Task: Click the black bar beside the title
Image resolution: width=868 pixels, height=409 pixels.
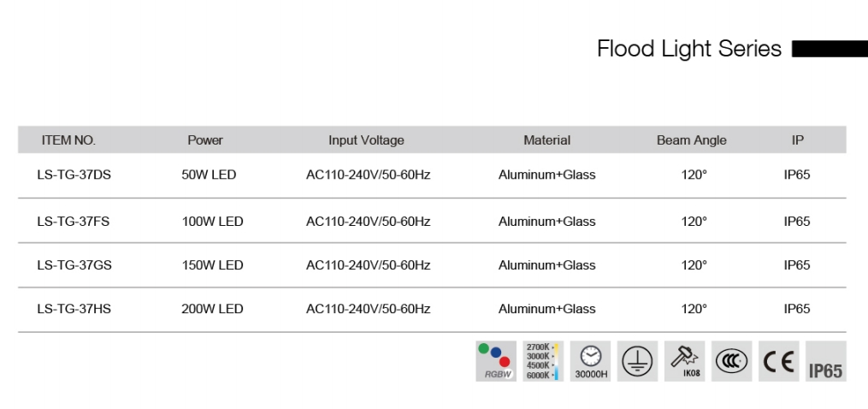Action: pos(829,50)
